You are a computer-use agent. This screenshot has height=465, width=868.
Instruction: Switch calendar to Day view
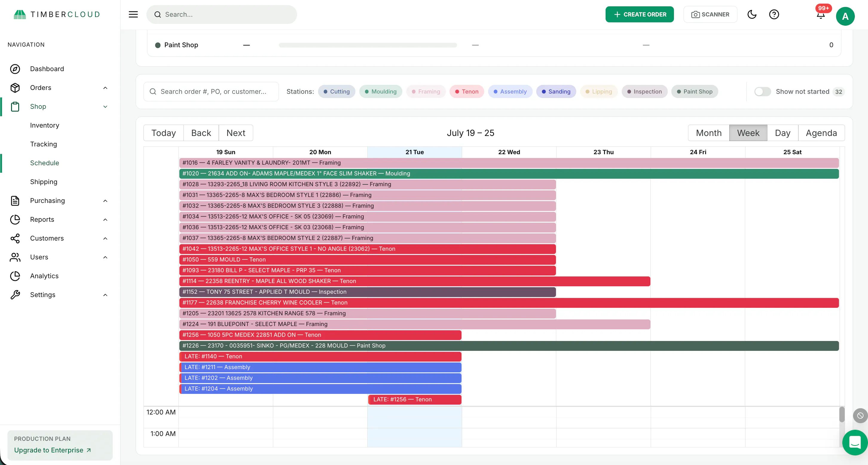tap(783, 133)
